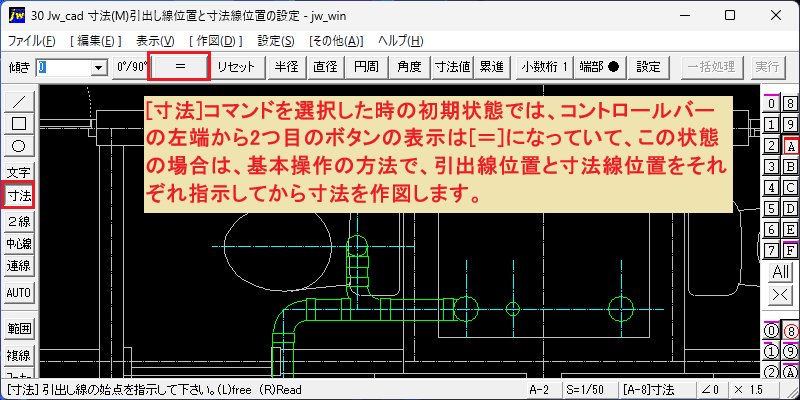Select the 連線 connected line tool

(x=19, y=266)
